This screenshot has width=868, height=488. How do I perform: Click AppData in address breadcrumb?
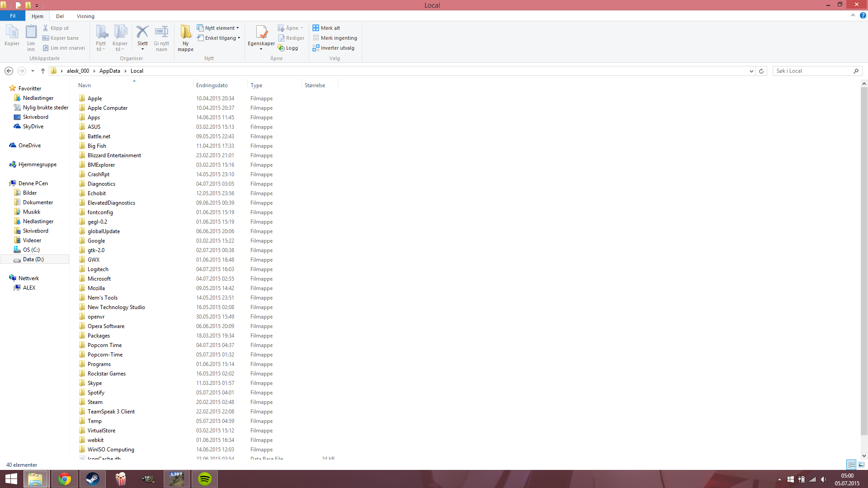[x=110, y=71]
